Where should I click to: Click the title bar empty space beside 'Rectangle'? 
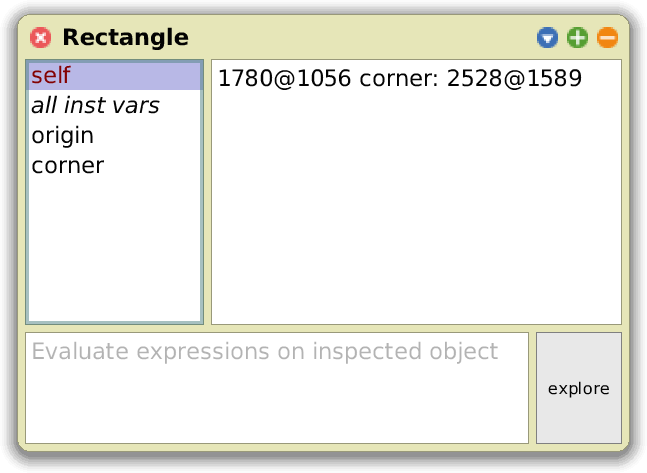click(360, 38)
